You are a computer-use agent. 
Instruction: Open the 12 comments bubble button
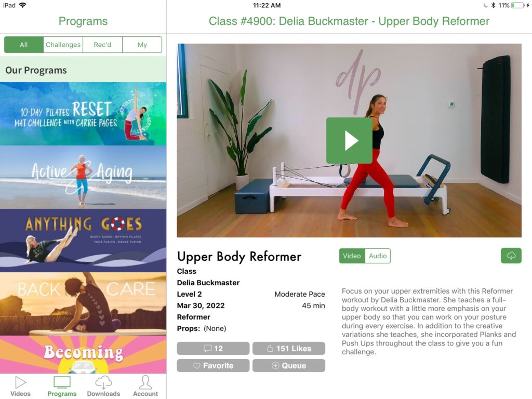tap(213, 349)
